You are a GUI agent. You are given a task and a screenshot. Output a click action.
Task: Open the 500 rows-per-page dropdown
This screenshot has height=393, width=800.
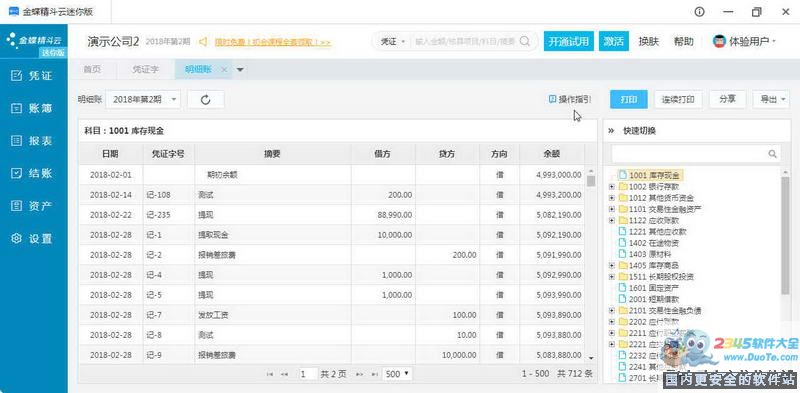397,374
